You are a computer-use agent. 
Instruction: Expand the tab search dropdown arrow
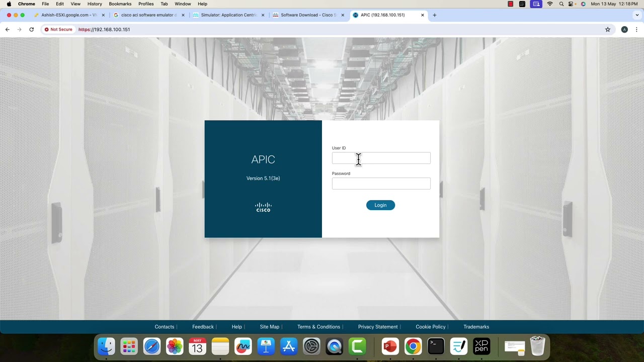point(637,15)
